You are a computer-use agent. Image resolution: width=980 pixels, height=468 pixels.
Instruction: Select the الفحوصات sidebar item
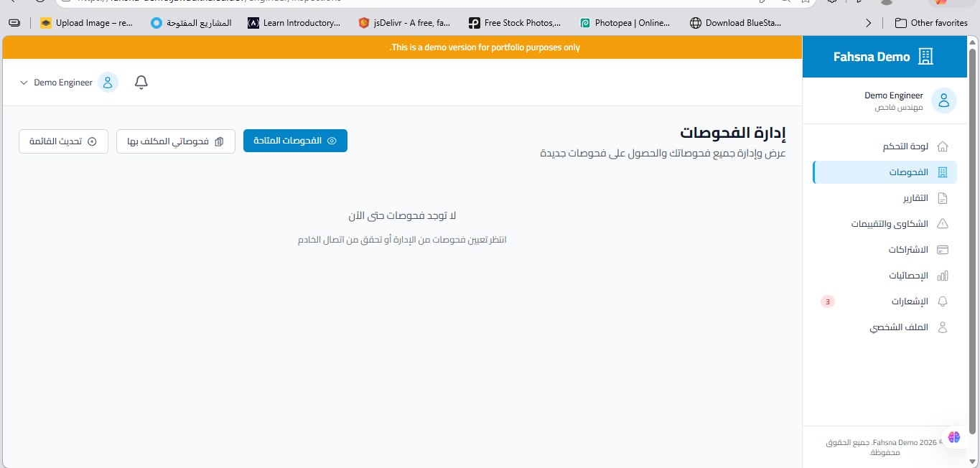[885, 172]
